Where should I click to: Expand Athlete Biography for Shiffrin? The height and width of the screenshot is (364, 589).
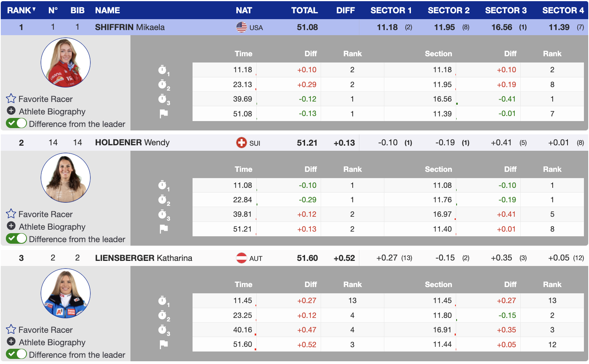(x=11, y=111)
